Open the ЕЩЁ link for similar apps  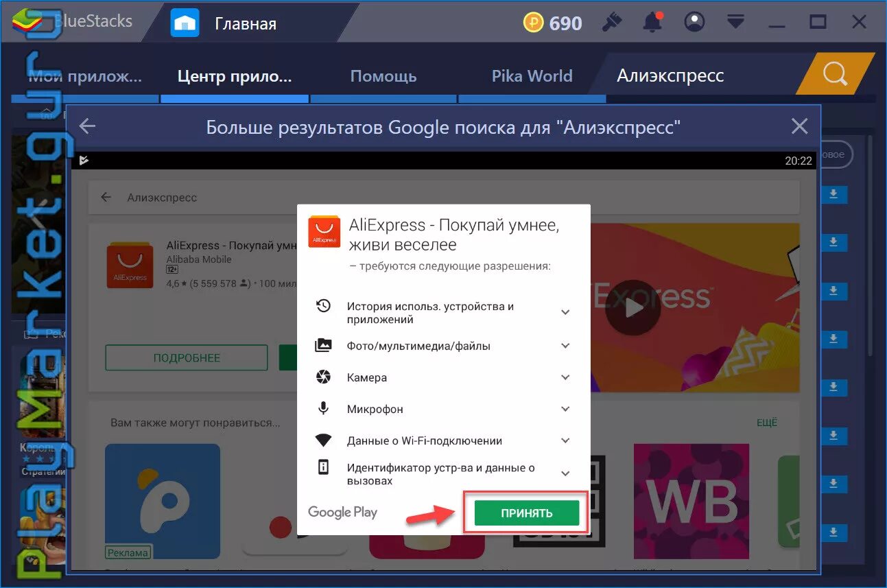tap(767, 423)
